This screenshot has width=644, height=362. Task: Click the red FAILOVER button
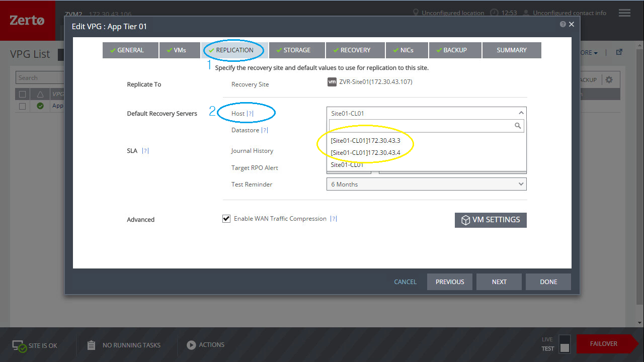coord(603,344)
